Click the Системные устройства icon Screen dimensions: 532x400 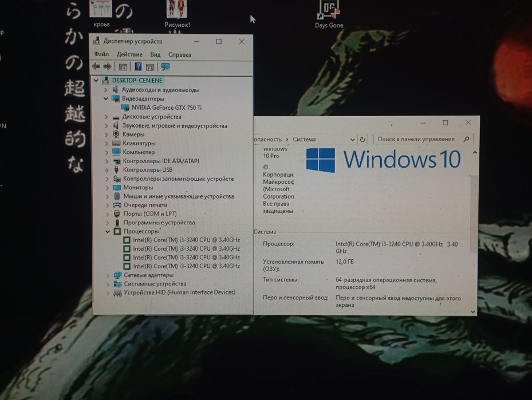(x=118, y=284)
